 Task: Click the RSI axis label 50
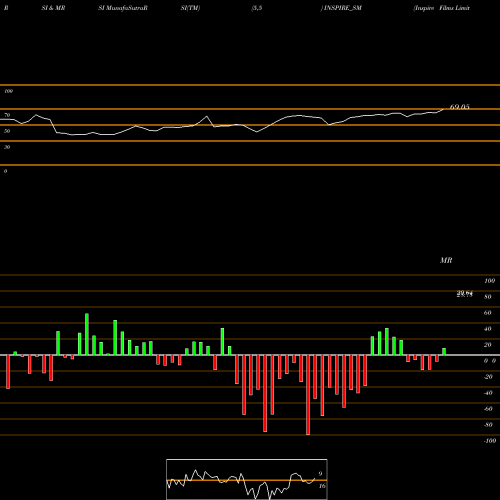[7, 131]
